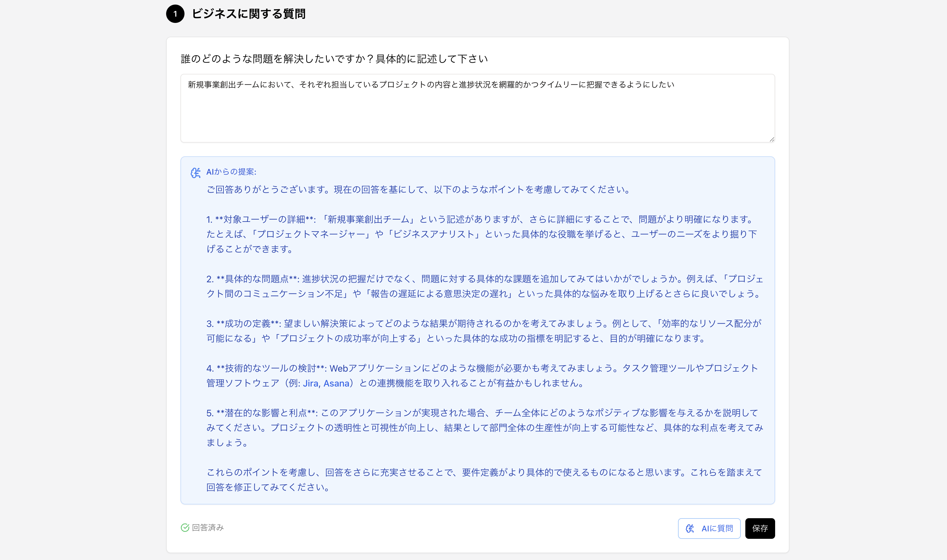
Task: Click suggestion heading 対象ユーザーの詳細
Action: point(264,219)
